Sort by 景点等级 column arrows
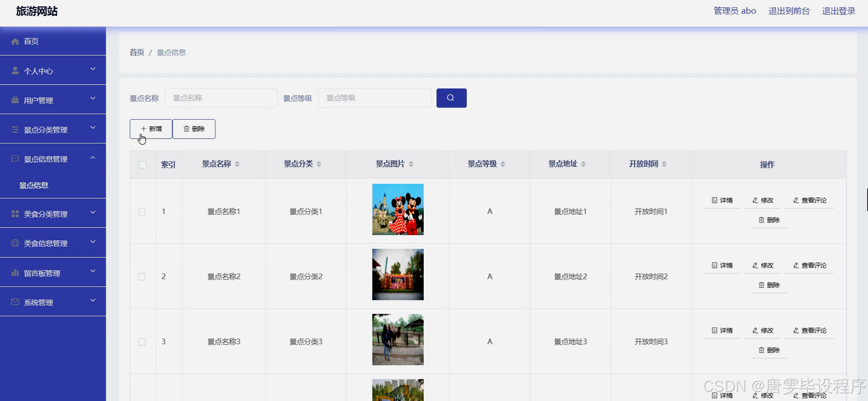 [502, 164]
